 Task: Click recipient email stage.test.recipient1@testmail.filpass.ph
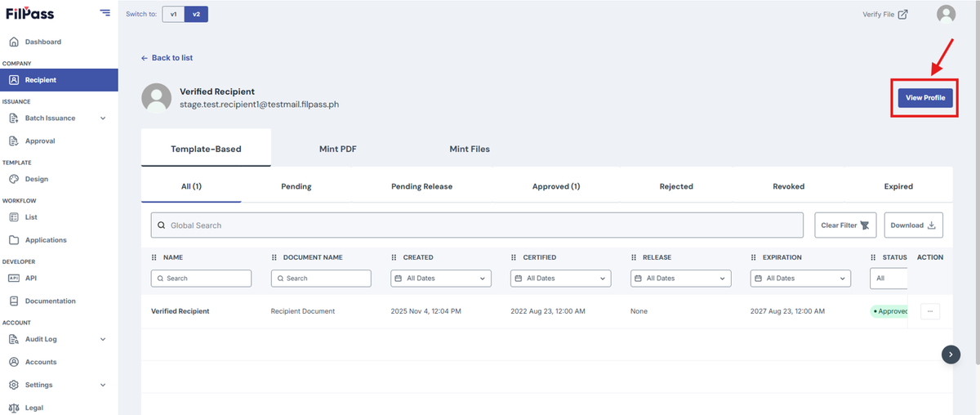[260, 105]
